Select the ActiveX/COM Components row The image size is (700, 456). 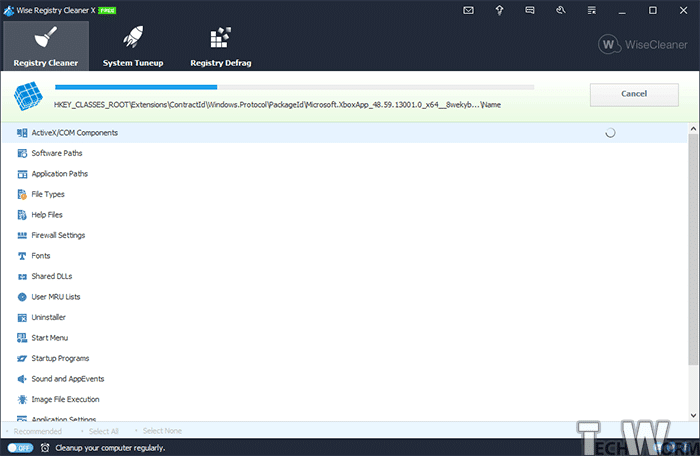[x=75, y=132]
